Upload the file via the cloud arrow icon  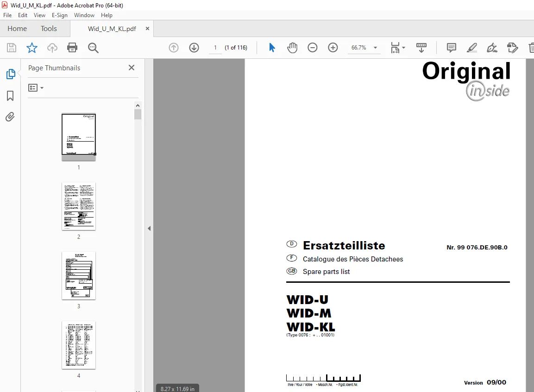coord(52,48)
